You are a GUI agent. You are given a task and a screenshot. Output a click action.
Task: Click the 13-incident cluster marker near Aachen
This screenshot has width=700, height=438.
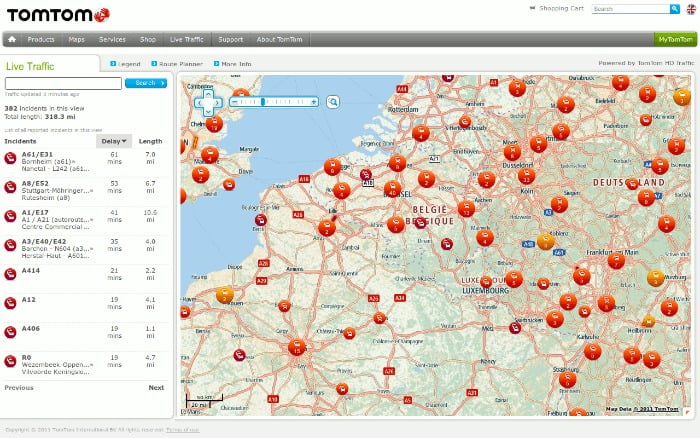click(466, 209)
